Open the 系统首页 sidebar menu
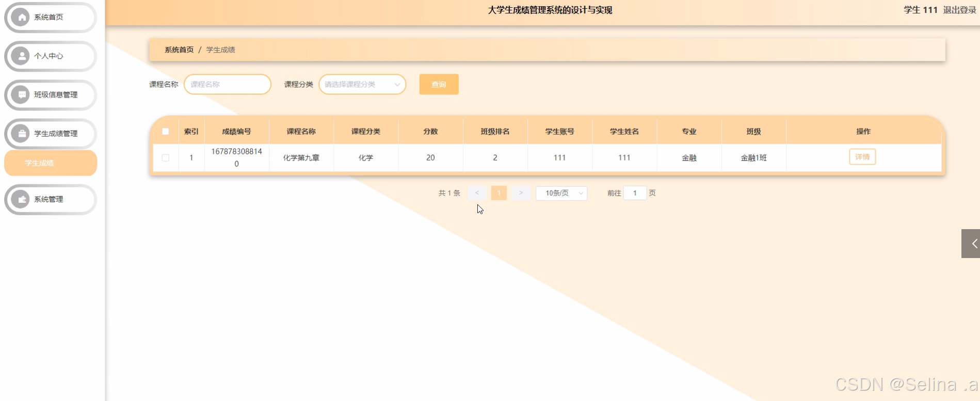 (51, 17)
